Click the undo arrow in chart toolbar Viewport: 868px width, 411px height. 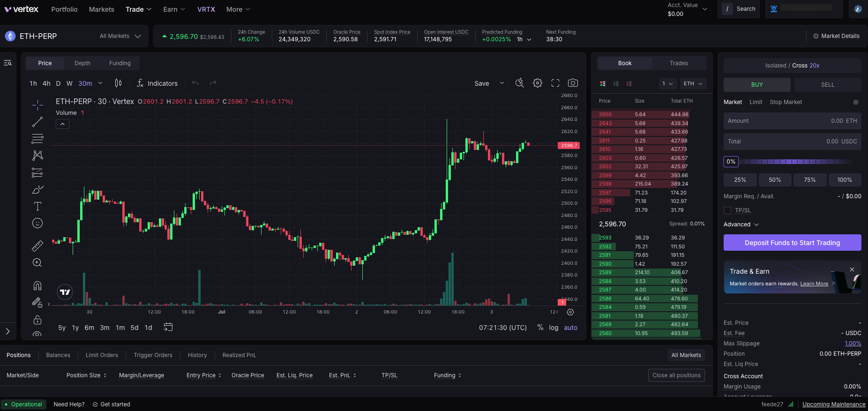tap(195, 83)
